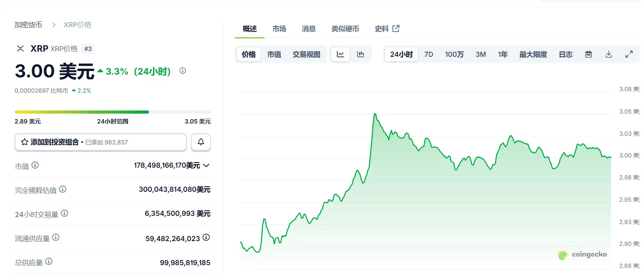Select 最大限度 time range
Viewport: 644px width, 277px height.
[533, 54]
